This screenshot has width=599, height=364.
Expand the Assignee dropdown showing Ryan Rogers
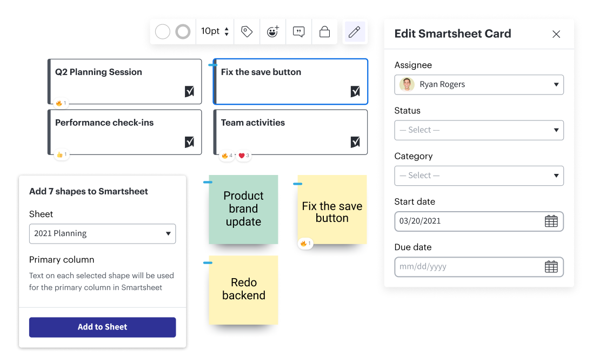[x=479, y=85]
